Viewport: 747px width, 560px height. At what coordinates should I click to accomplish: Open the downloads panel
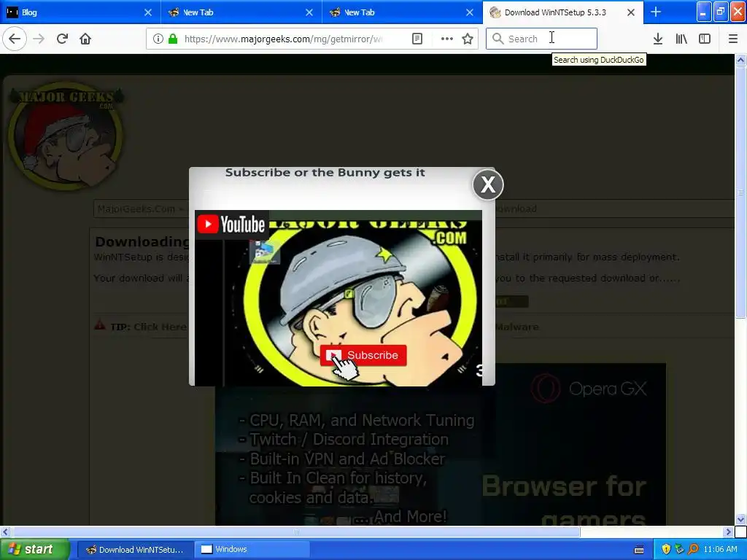click(x=658, y=39)
